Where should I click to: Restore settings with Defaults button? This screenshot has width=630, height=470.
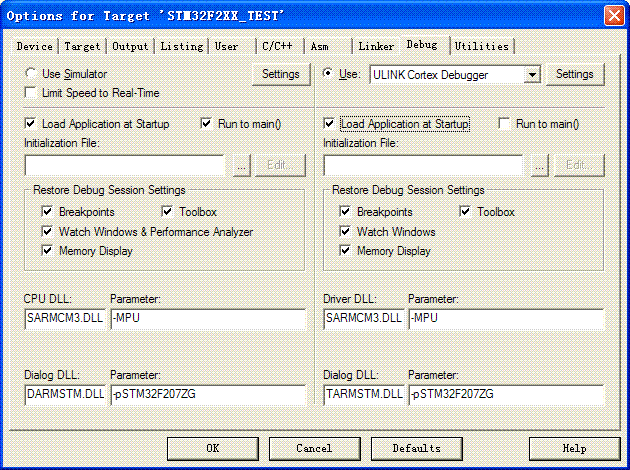(416, 448)
